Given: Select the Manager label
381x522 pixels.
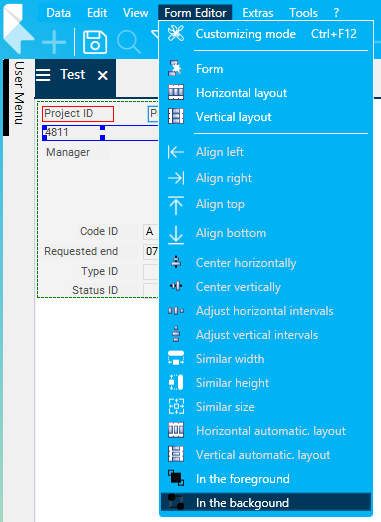Looking at the screenshot, I should 68,152.
